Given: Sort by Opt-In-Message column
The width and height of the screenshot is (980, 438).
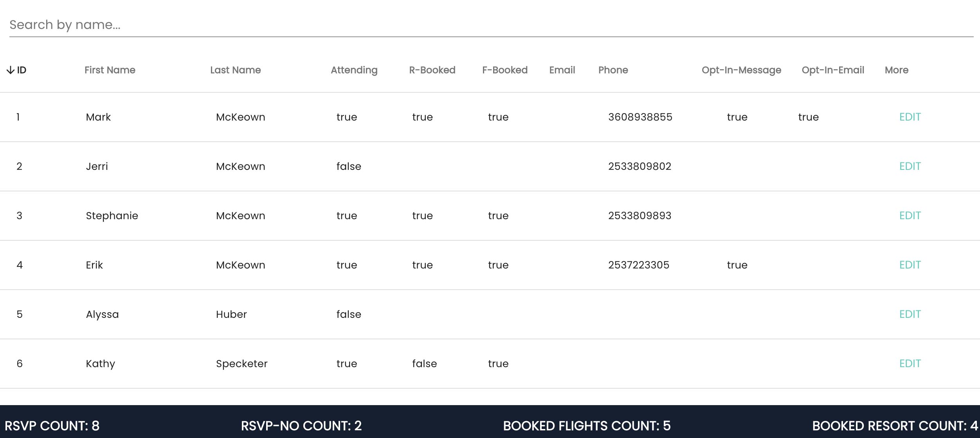Looking at the screenshot, I should click(x=741, y=70).
